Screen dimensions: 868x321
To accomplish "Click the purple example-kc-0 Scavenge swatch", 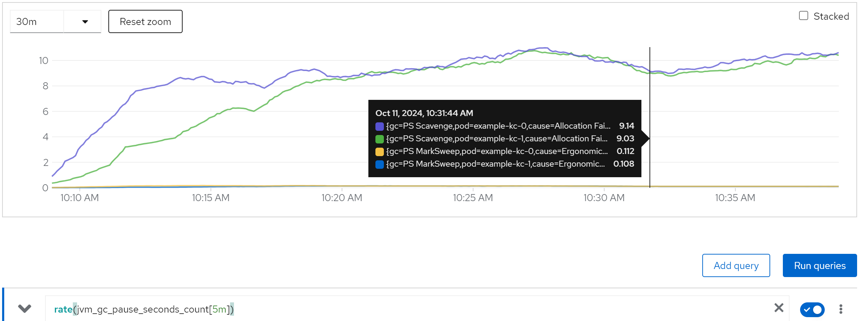I will (379, 126).
